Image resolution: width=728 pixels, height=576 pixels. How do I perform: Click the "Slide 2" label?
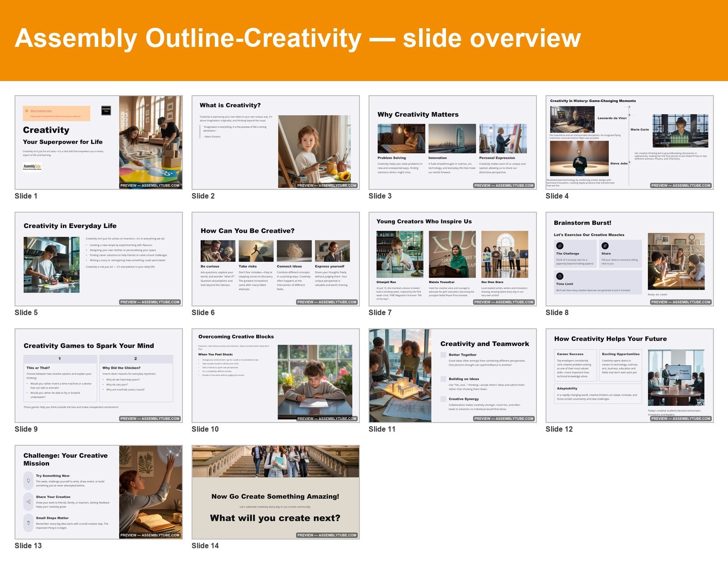203,196
